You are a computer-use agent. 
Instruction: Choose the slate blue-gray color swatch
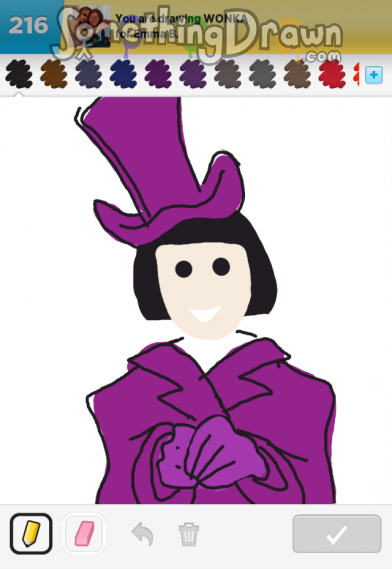pyautogui.click(x=89, y=74)
